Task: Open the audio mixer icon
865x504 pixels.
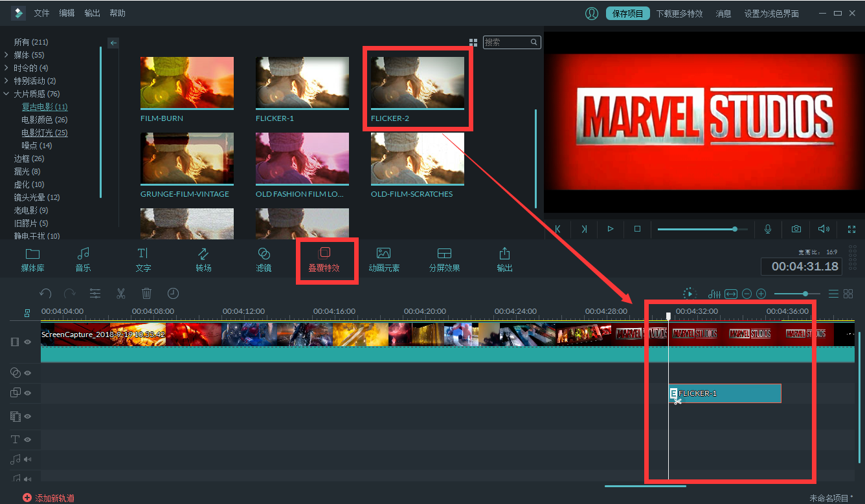Action: pyautogui.click(x=715, y=294)
